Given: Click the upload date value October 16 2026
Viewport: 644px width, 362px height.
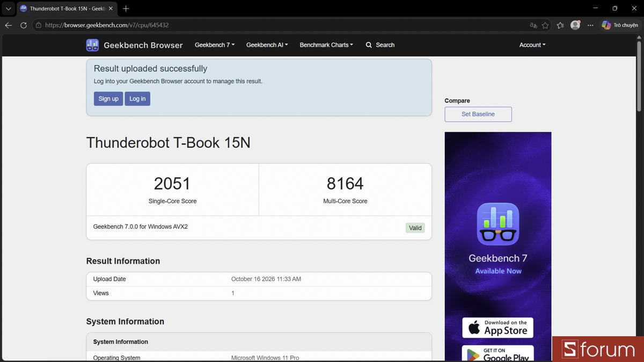Looking at the screenshot, I should tap(266, 279).
